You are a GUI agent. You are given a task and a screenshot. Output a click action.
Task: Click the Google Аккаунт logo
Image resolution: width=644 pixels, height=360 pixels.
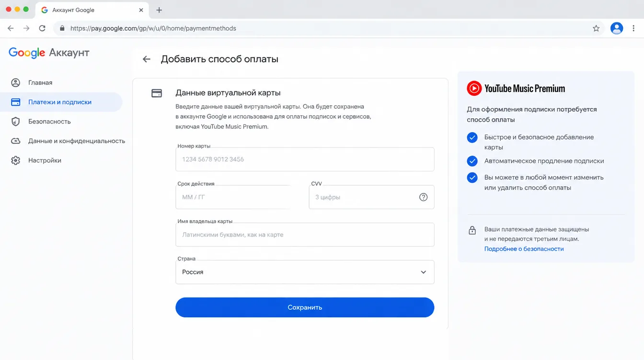(49, 53)
